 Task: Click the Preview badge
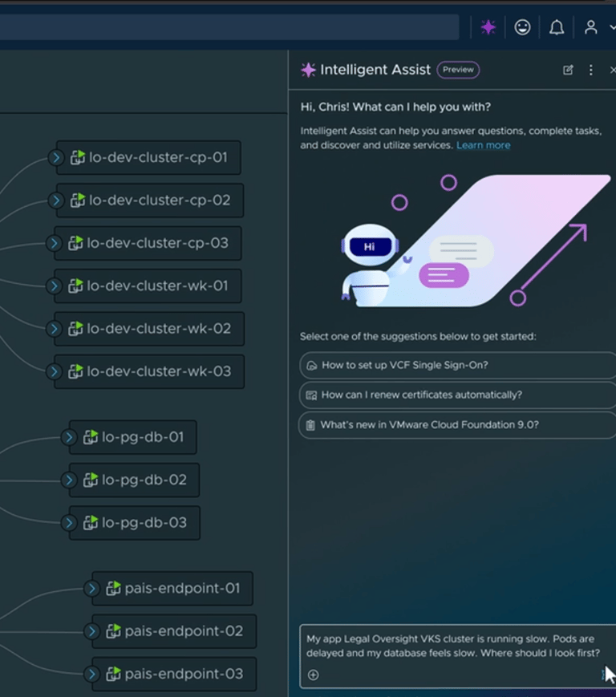[458, 70]
